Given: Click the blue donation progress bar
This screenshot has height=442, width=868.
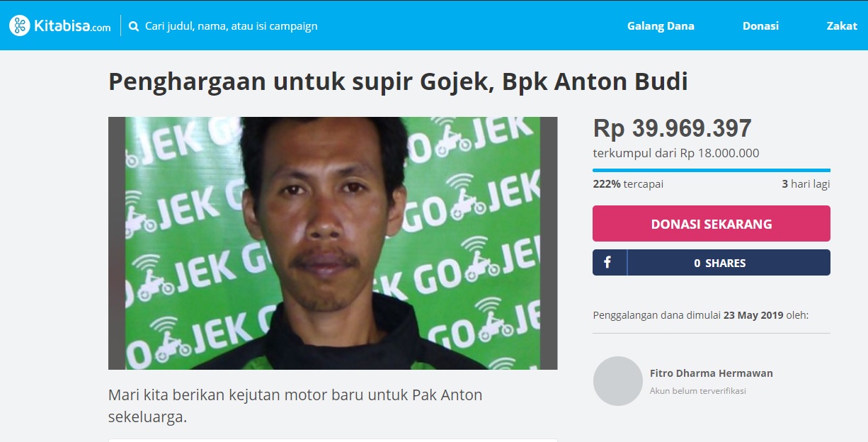Looking at the screenshot, I should [x=712, y=170].
